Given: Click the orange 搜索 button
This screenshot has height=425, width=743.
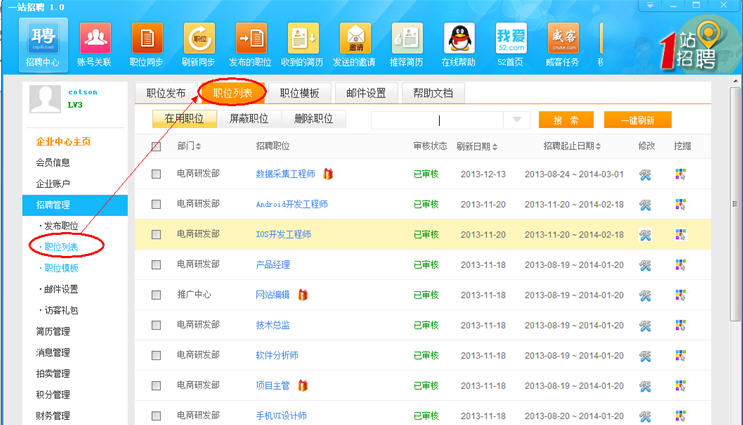Looking at the screenshot, I should (x=566, y=120).
